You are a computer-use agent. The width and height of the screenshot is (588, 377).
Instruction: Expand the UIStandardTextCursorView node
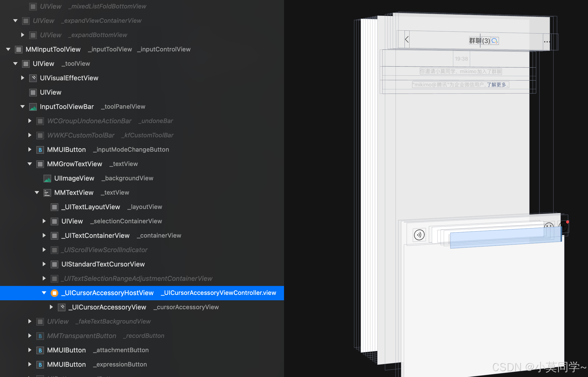44,264
